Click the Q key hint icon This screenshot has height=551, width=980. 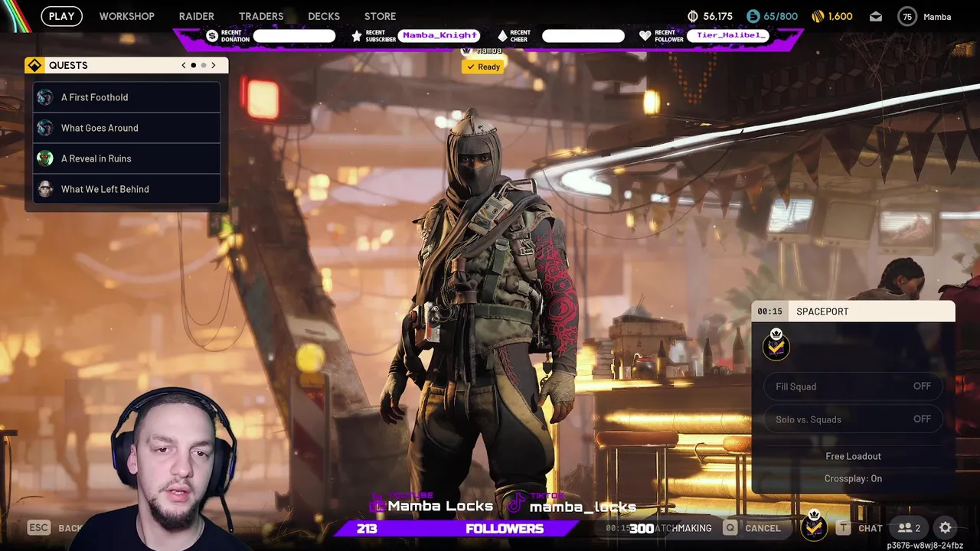(x=730, y=527)
